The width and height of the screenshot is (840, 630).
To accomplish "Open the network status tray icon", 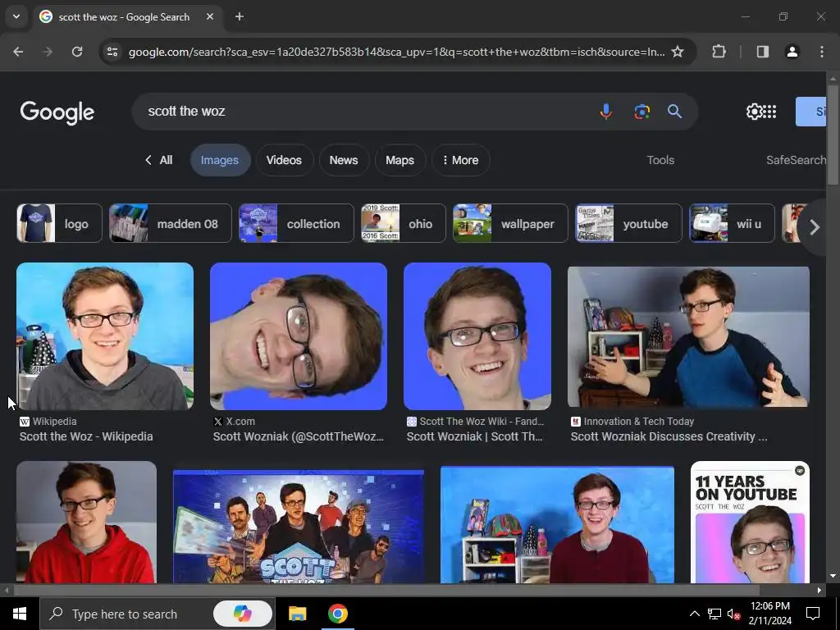I will point(714,614).
